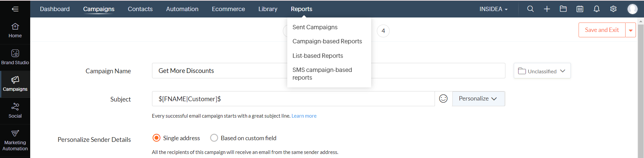Open Marketing Automation in the sidebar
The width and height of the screenshot is (644, 158).
(15, 141)
